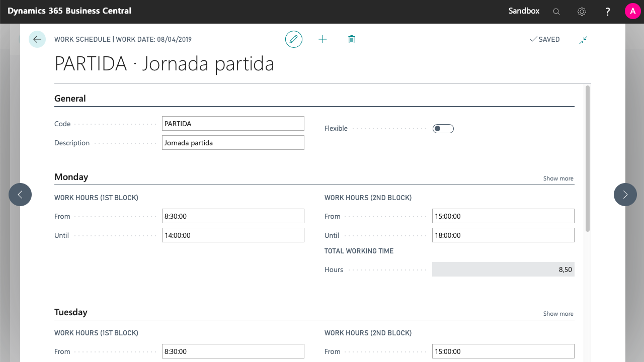This screenshot has width=644, height=362.
Task: Collapse the General section header
Action: [70, 99]
